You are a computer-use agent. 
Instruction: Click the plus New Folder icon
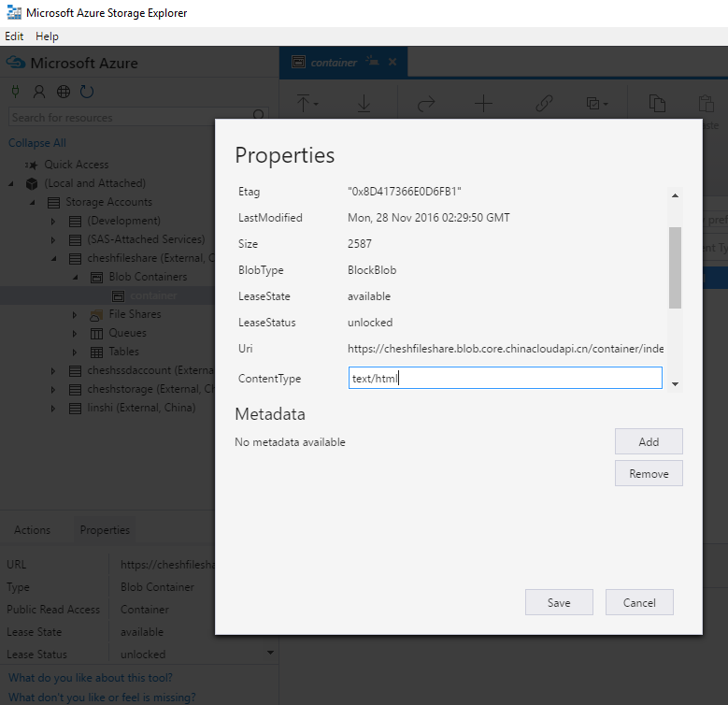tap(483, 103)
